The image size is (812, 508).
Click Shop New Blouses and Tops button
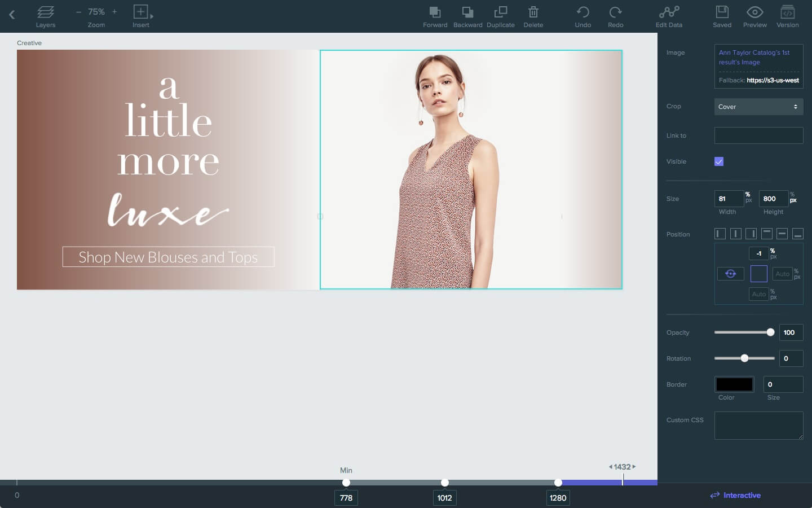point(168,257)
